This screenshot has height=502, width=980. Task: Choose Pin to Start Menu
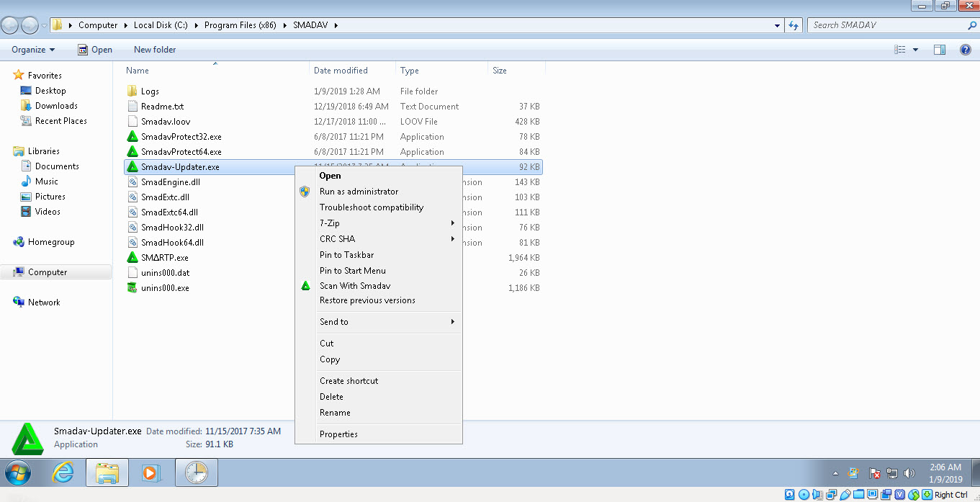tap(379, 271)
